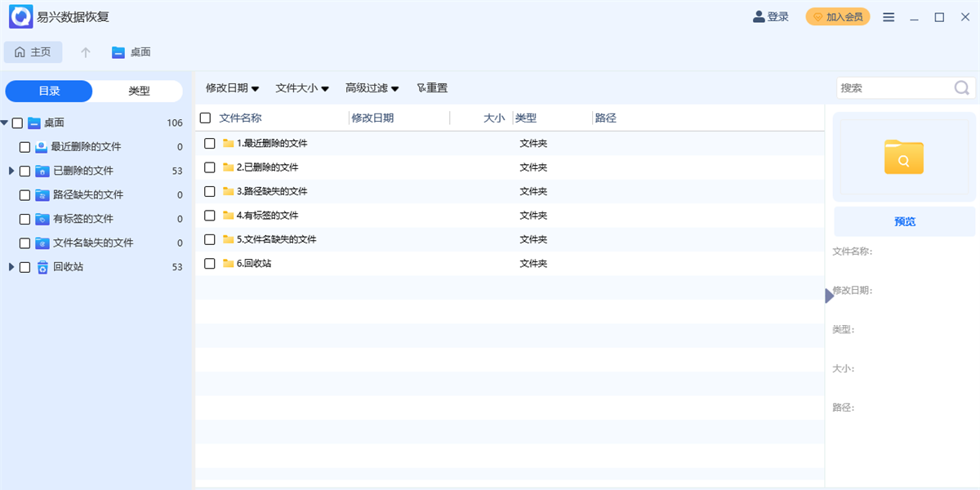
Task: Open the 高级过滤 dropdown
Action: tap(372, 87)
